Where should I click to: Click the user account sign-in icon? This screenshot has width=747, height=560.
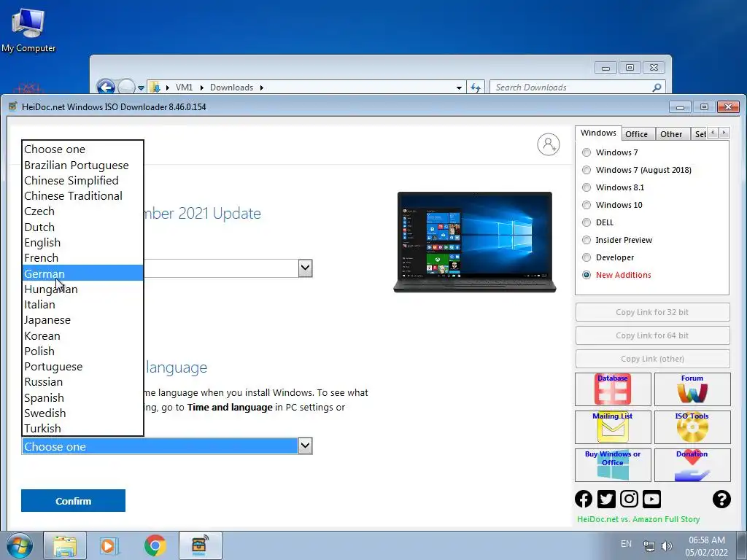[549, 144]
